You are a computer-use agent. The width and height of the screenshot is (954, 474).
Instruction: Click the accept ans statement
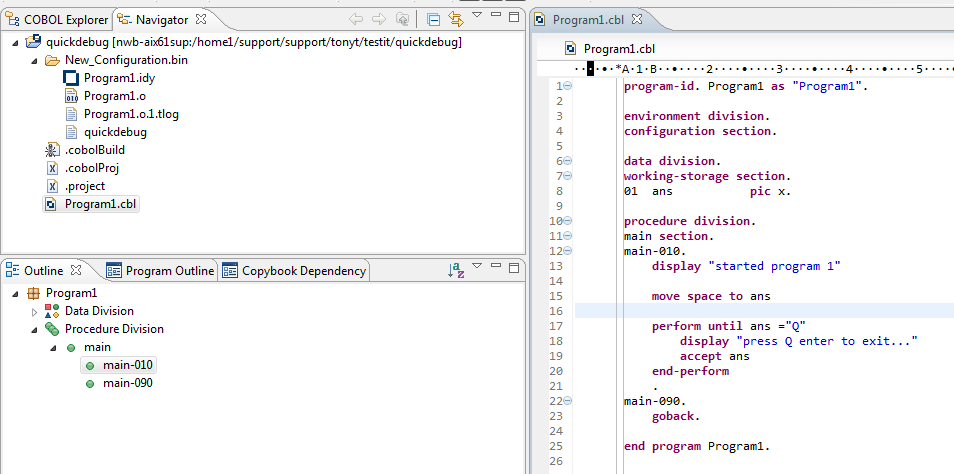(714, 356)
